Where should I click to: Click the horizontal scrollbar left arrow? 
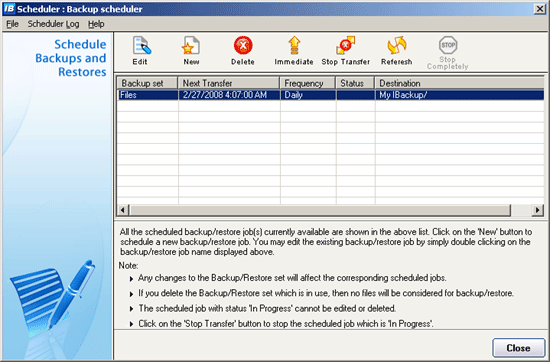pyautogui.click(x=122, y=210)
